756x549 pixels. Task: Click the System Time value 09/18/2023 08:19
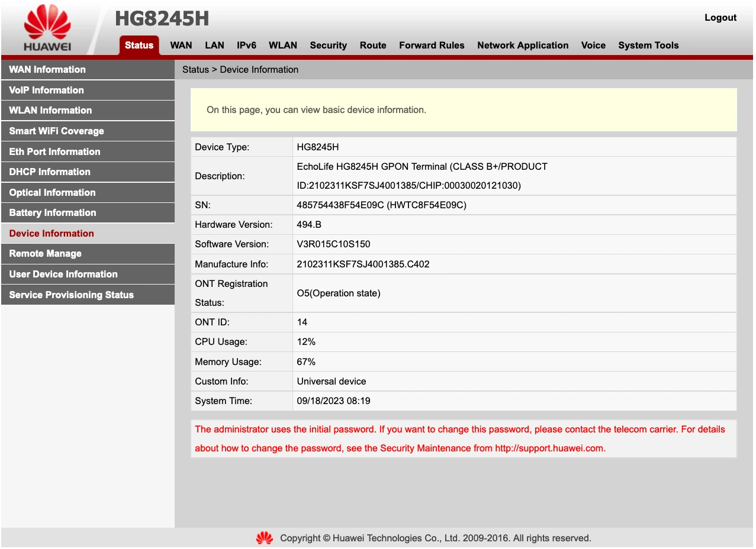point(333,401)
